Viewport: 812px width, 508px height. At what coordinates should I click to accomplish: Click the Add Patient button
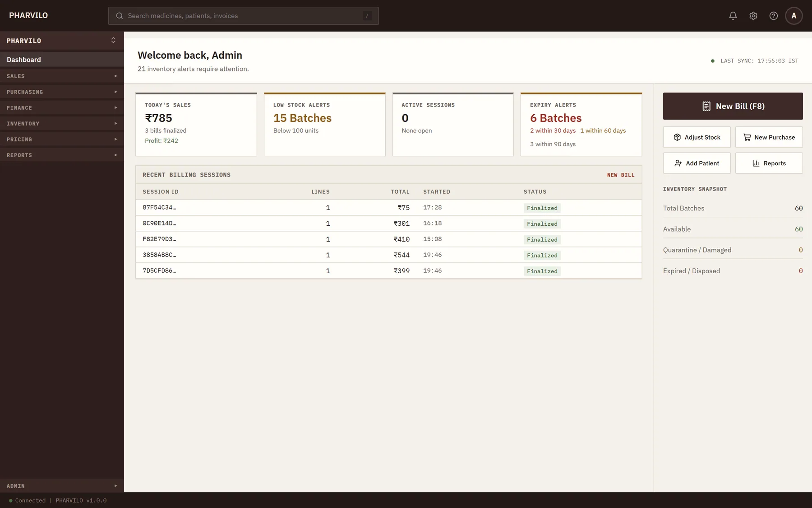697,163
